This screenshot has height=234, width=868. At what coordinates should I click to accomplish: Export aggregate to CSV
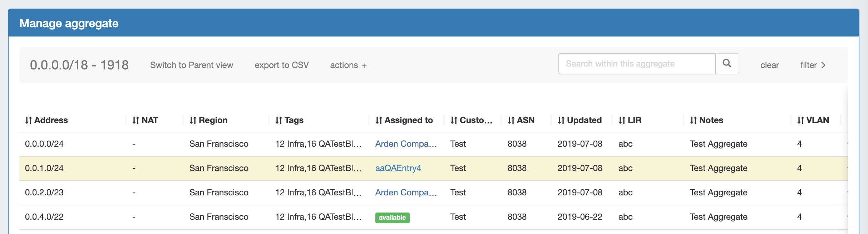[x=282, y=65]
